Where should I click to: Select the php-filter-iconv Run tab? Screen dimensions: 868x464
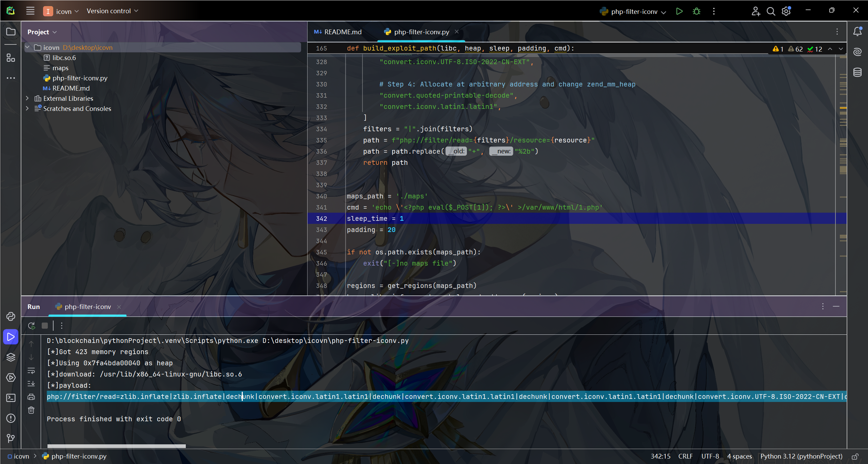coord(87,307)
